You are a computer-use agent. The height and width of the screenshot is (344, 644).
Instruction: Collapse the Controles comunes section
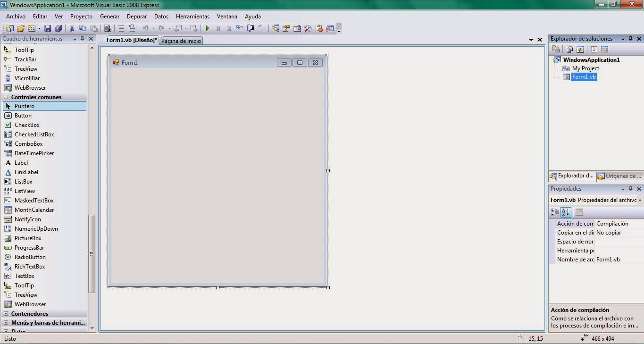point(6,97)
